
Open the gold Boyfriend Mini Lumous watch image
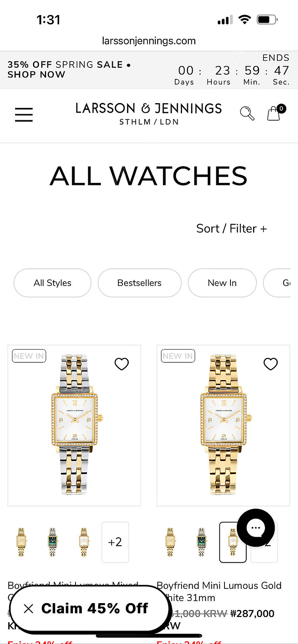click(x=223, y=425)
